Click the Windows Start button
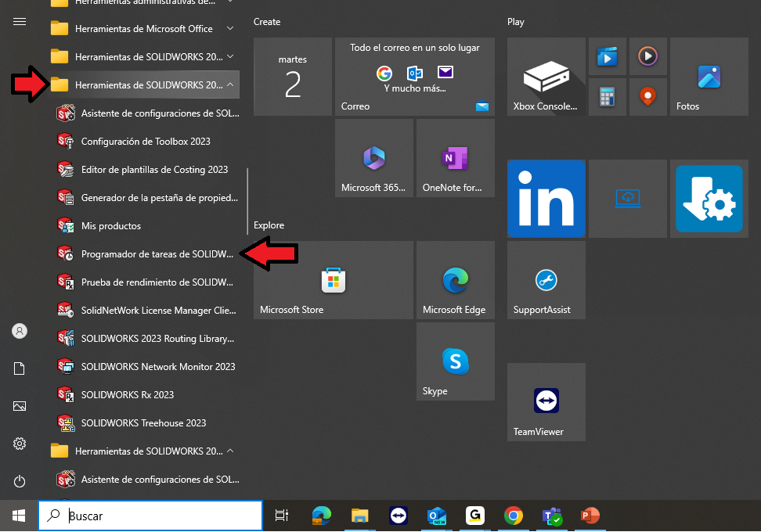Image resolution: width=761 pixels, height=532 pixels. pyautogui.click(x=19, y=516)
